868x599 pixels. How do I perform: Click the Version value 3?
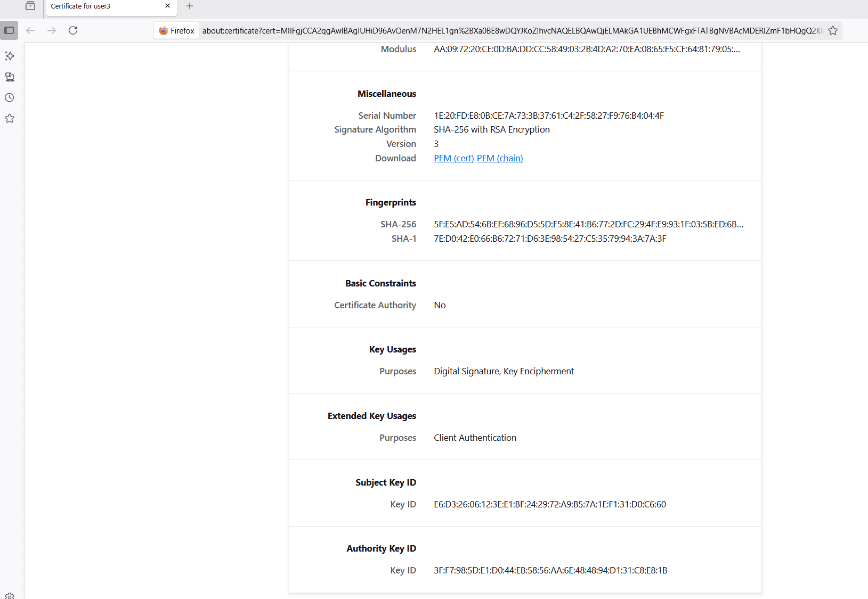(x=436, y=144)
